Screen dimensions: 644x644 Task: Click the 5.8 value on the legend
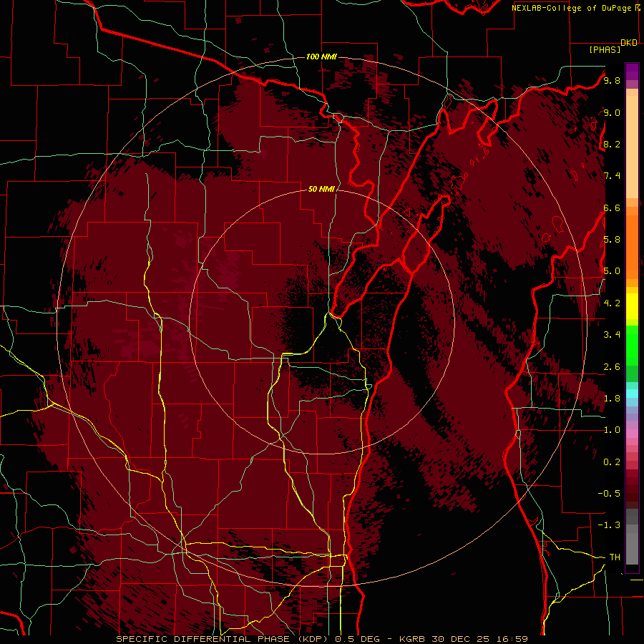coord(612,240)
